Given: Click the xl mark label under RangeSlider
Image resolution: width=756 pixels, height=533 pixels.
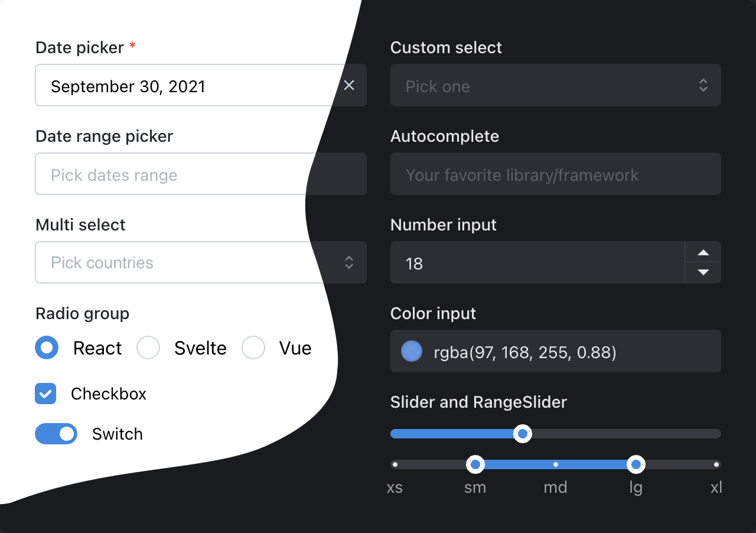Looking at the screenshot, I should 716,487.
